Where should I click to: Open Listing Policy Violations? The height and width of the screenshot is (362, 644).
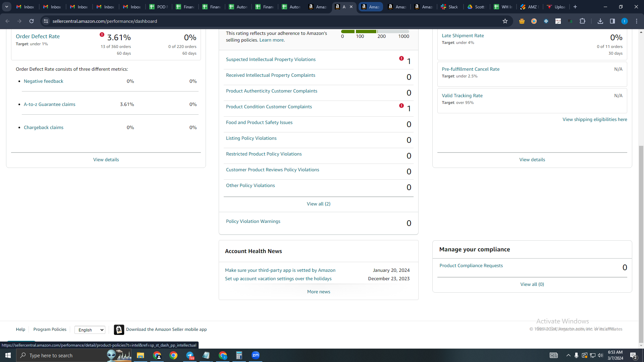coord(251,138)
